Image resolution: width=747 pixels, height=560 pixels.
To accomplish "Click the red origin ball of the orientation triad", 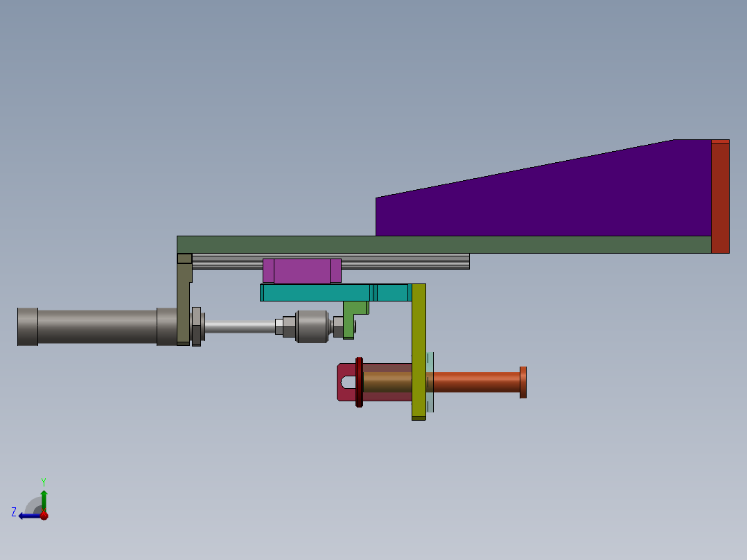I will (x=44, y=515).
